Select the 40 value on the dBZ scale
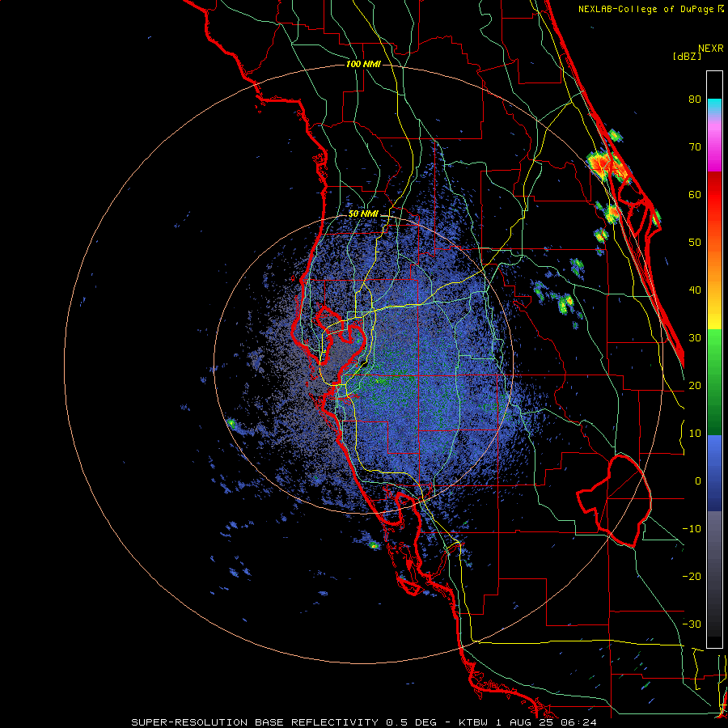 pos(695,290)
